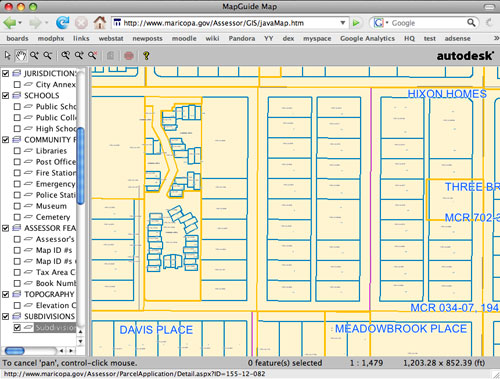Viewport: 500px width, 379px height.
Task: Click the green Go arrow button
Action: coord(356,23)
